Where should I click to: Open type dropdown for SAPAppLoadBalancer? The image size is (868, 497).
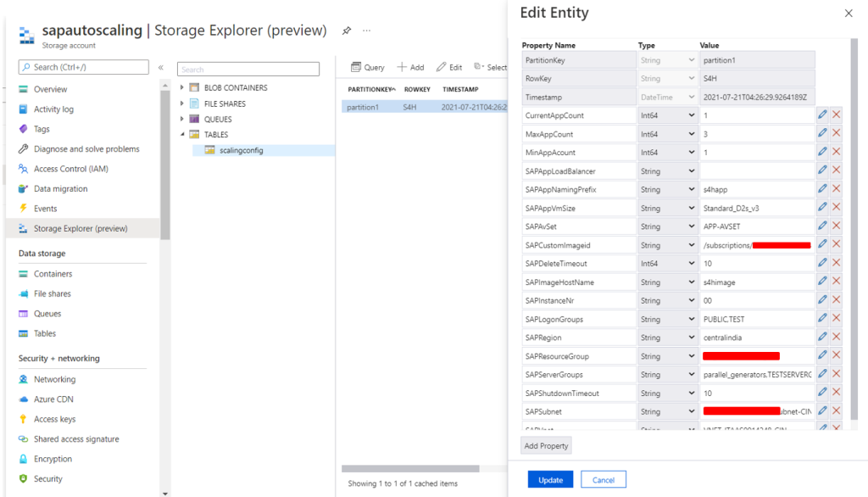coord(667,171)
